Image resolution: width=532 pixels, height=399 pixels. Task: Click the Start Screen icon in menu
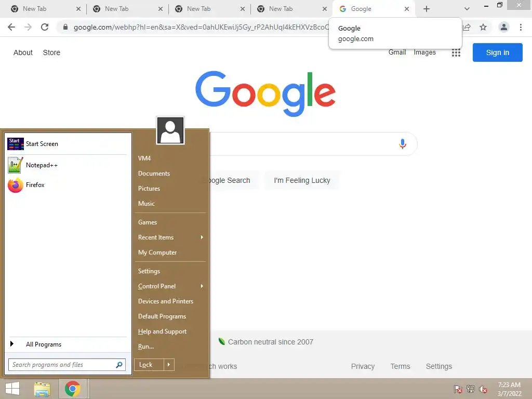(15, 144)
